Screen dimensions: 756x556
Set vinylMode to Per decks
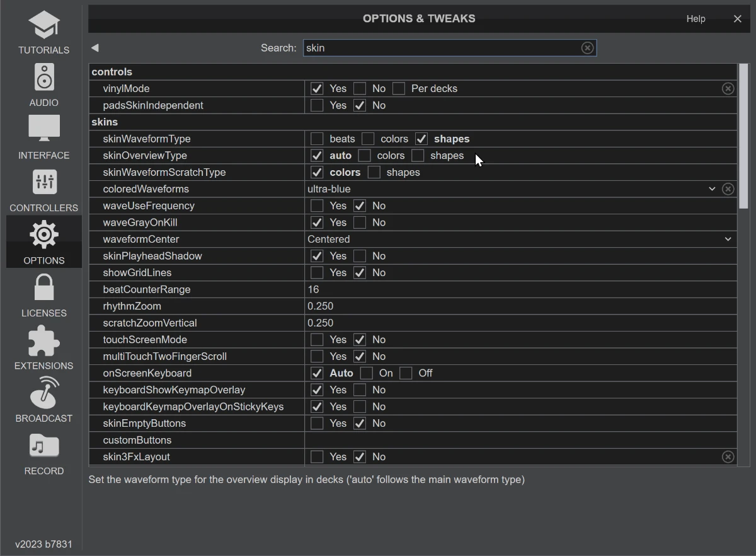click(399, 89)
